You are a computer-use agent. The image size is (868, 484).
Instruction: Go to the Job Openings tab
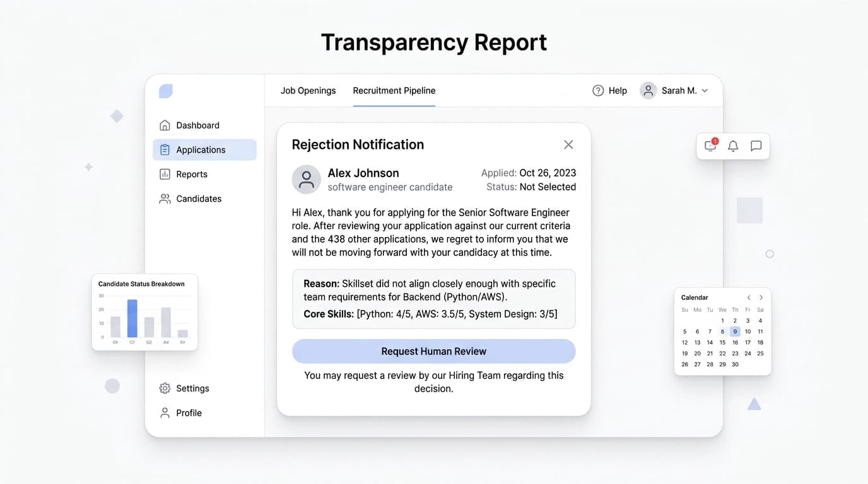tap(308, 90)
